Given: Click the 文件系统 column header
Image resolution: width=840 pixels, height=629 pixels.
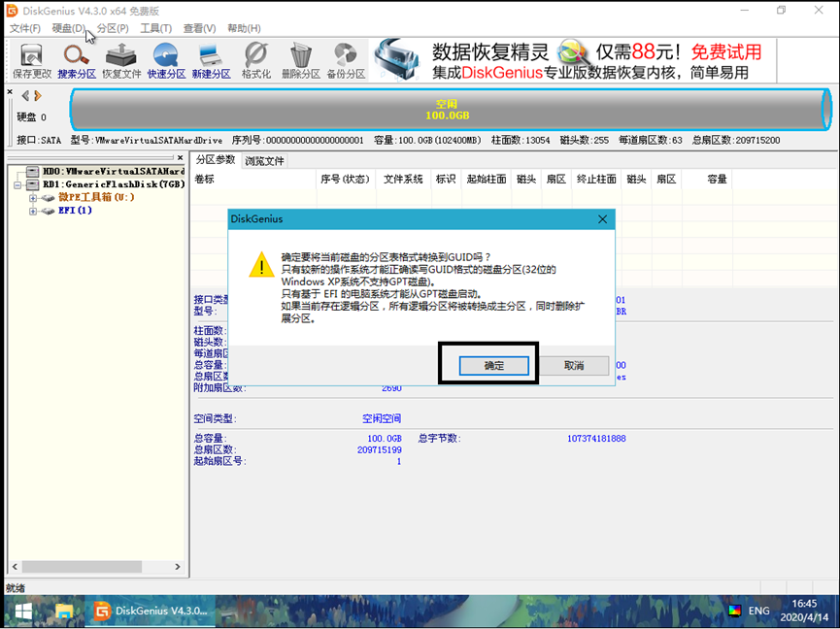Looking at the screenshot, I should pyautogui.click(x=403, y=179).
